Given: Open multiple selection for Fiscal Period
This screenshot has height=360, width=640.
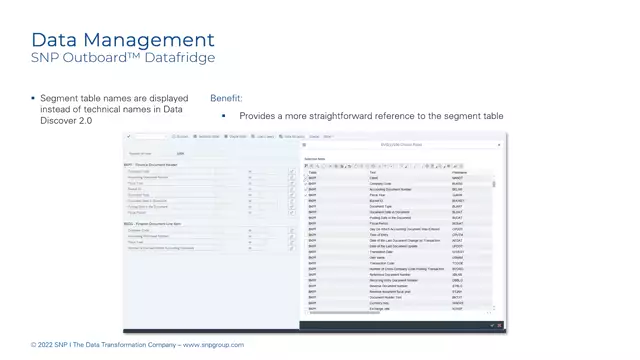Looking at the screenshot, I should [x=292, y=213].
